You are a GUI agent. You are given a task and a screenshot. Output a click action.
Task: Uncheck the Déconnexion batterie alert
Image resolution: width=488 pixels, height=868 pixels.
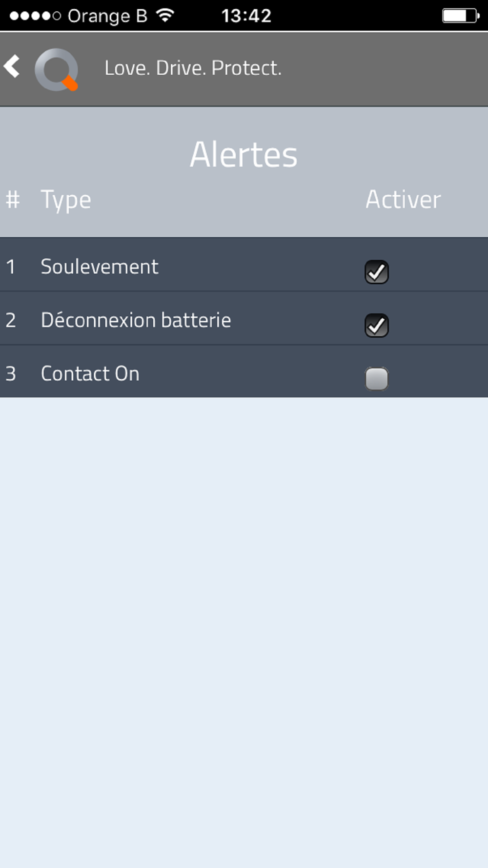point(377,326)
